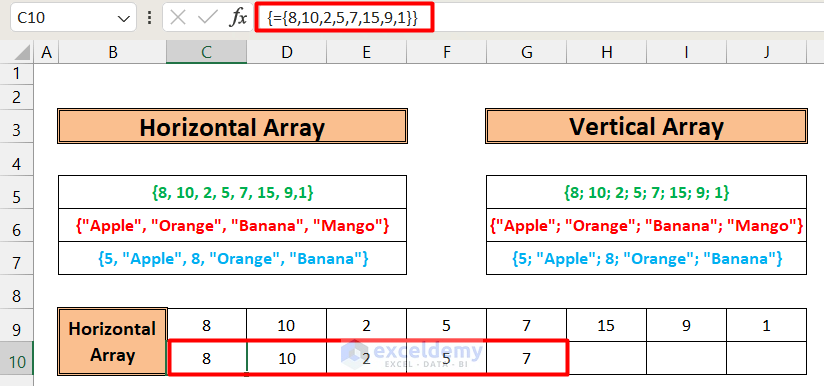The image size is (824, 386).
Task: Select empty cell I10
Action: coord(686,358)
